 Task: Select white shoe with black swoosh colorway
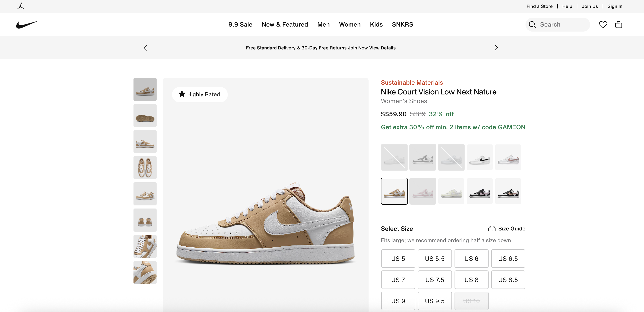(479, 157)
